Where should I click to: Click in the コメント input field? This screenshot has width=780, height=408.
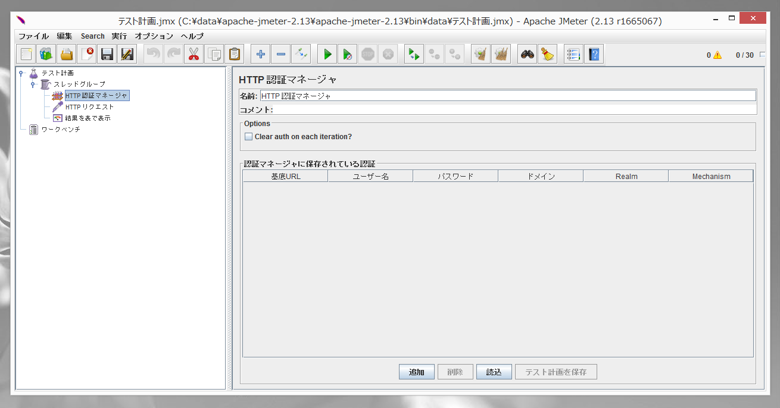[x=515, y=109]
